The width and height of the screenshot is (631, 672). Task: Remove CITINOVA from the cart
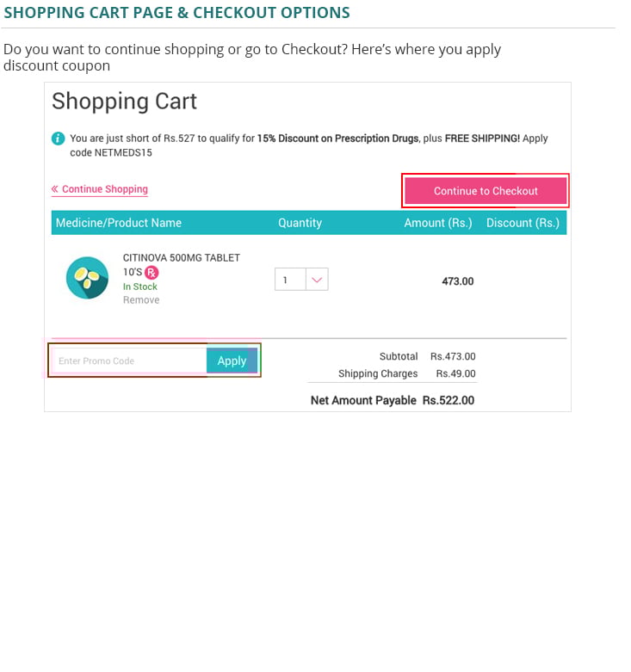[141, 300]
